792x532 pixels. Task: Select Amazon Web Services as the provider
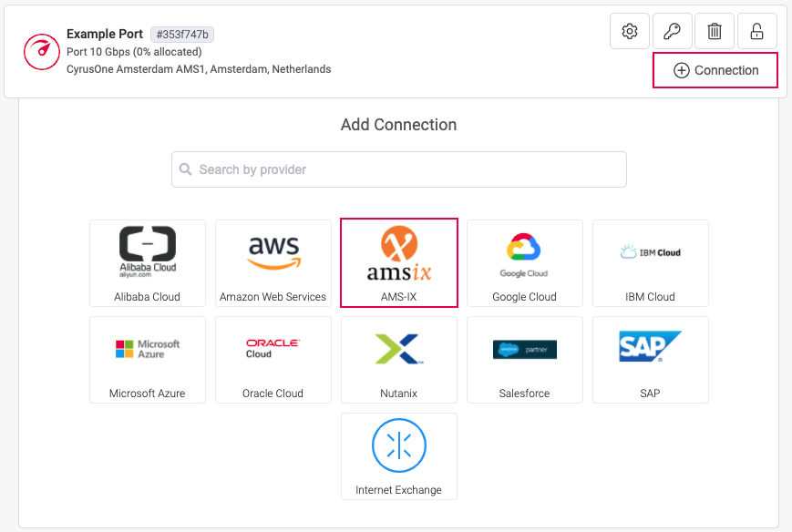(x=273, y=262)
